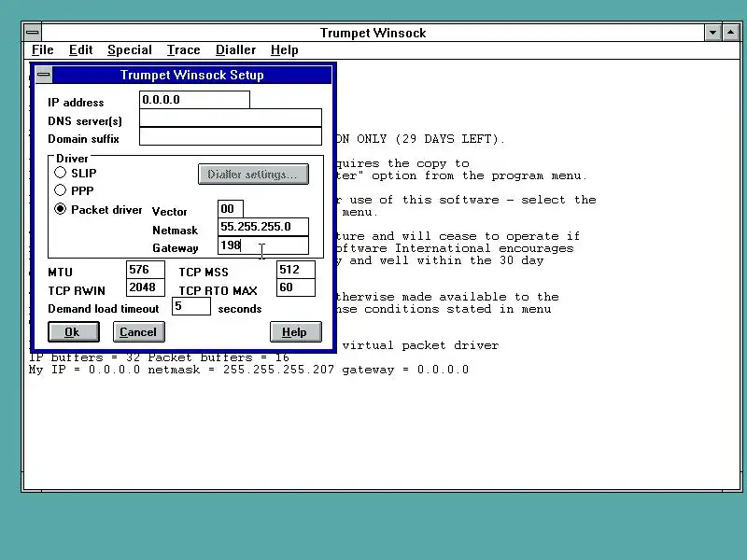Open the Special menu
The image size is (747, 560).
pos(130,50)
